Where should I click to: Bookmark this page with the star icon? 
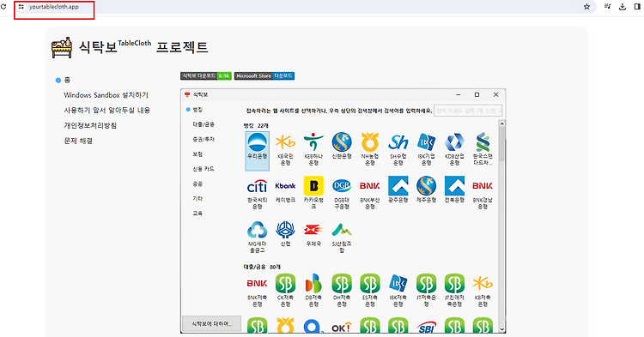click(586, 7)
